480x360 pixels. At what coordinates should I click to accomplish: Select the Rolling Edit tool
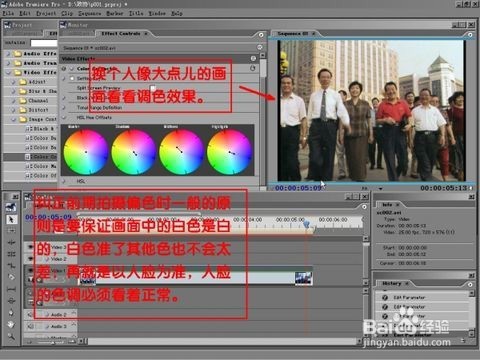11,254
